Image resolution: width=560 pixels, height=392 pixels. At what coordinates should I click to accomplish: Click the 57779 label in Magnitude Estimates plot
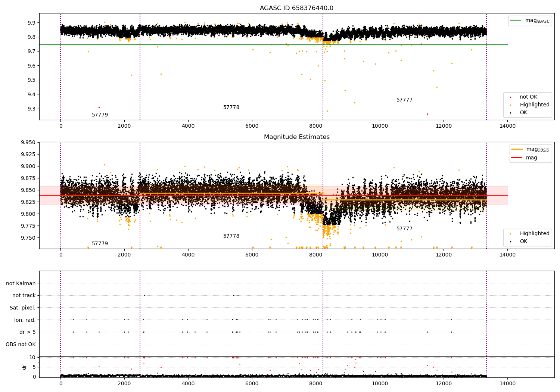point(100,244)
